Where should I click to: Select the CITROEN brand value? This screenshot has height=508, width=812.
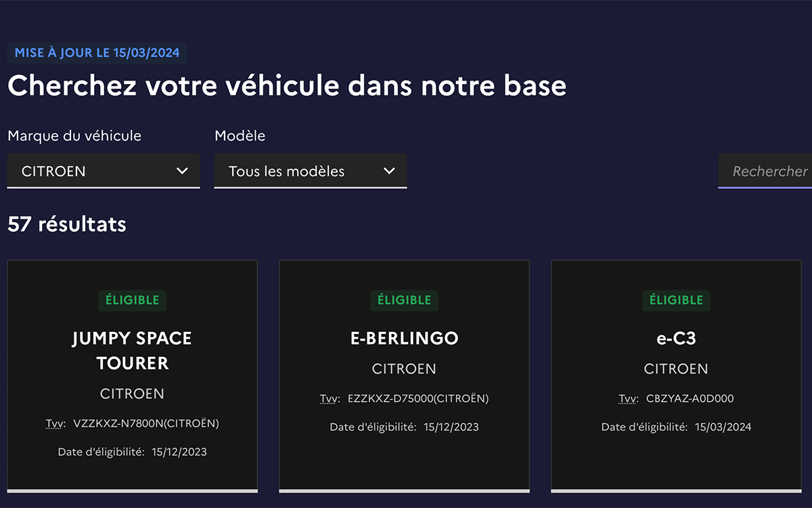(x=54, y=171)
